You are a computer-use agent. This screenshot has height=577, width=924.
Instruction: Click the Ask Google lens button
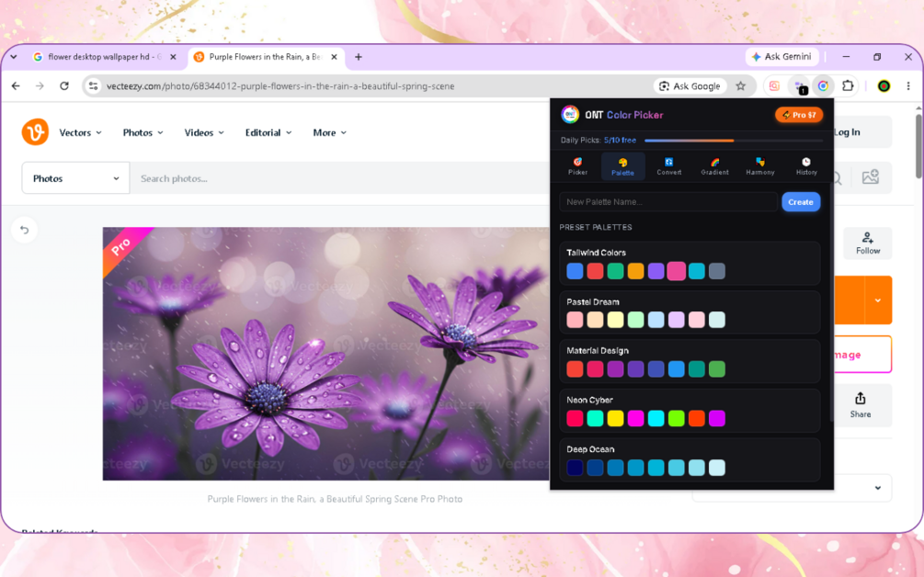coord(690,86)
